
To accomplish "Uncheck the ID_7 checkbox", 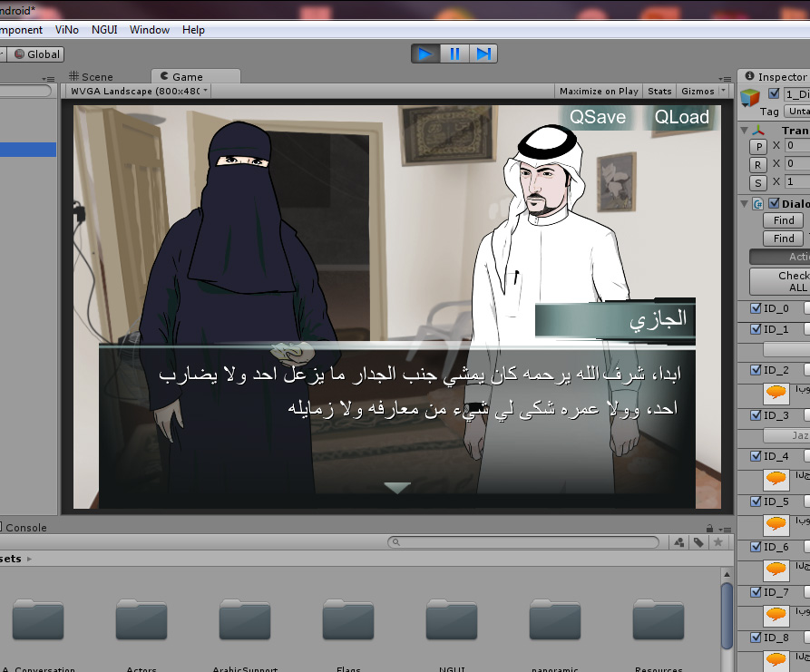I will pos(756,592).
